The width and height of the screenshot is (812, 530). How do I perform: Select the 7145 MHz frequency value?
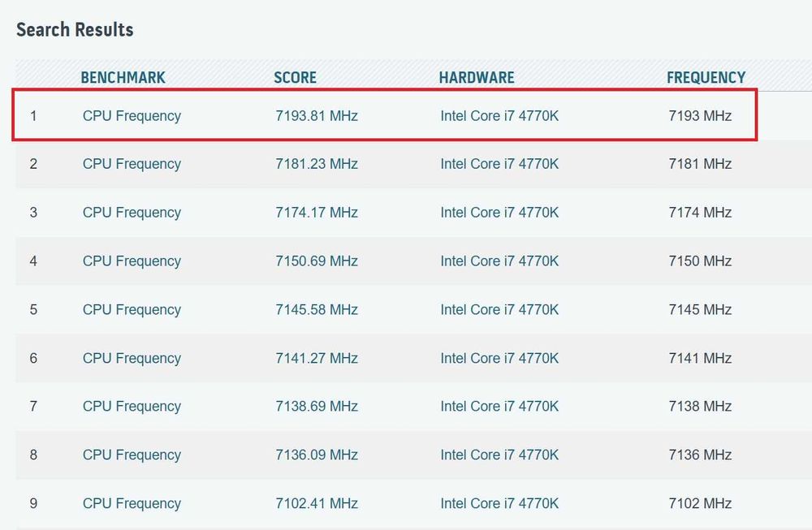(x=700, y=309)
